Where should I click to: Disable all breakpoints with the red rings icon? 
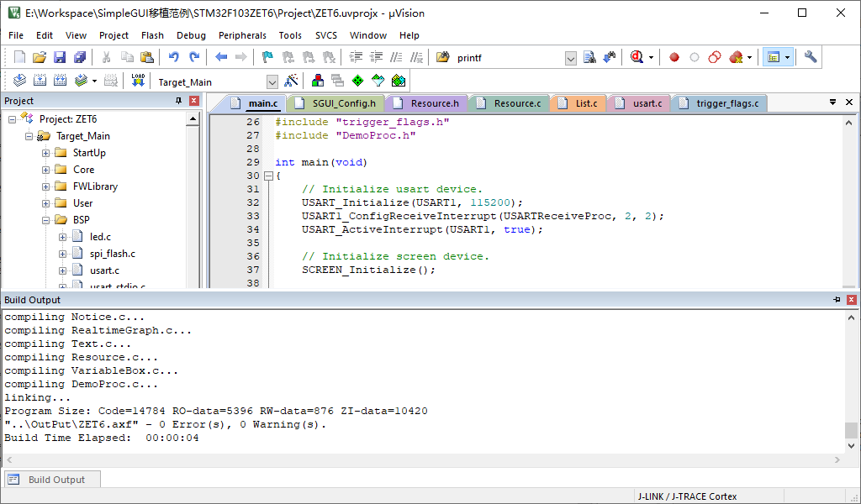click(715, 57)
